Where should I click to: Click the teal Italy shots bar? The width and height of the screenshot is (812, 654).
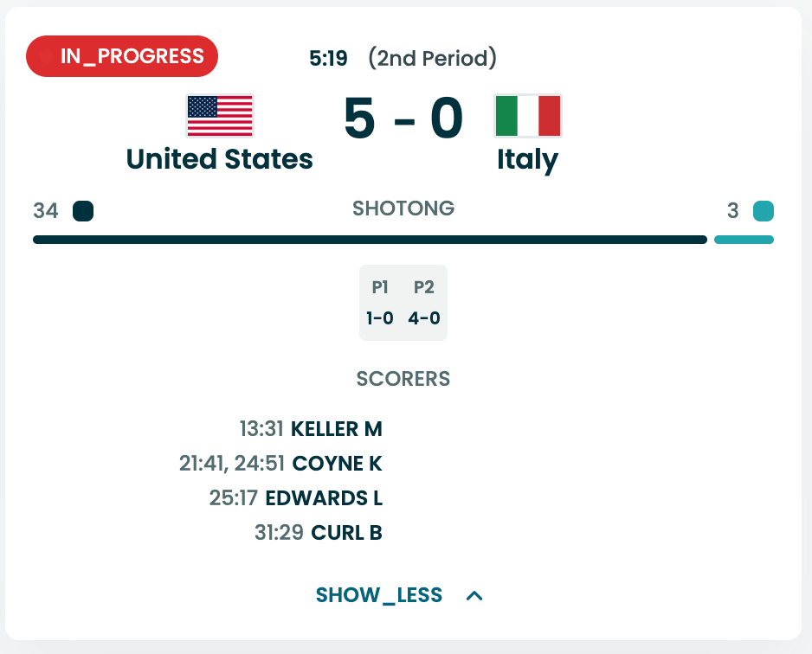pyautogui.click(x=744, y=240)
